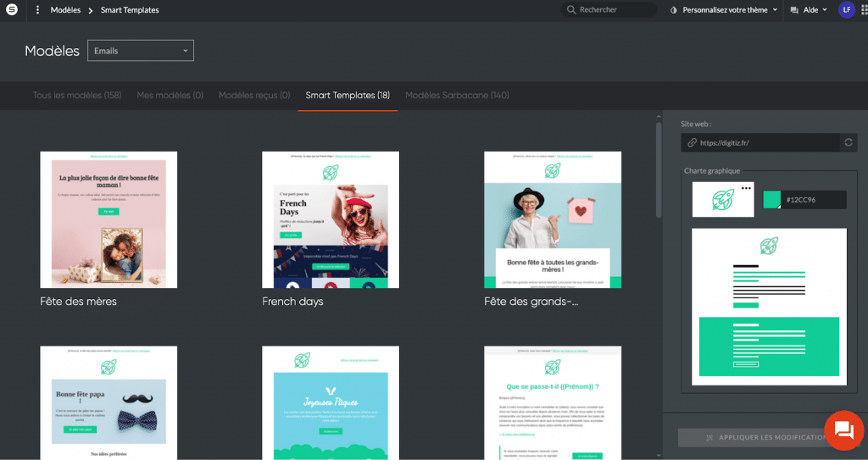868x460 pixels.
Task: Select the Fête des mères template
Action: tap(108, 219)
